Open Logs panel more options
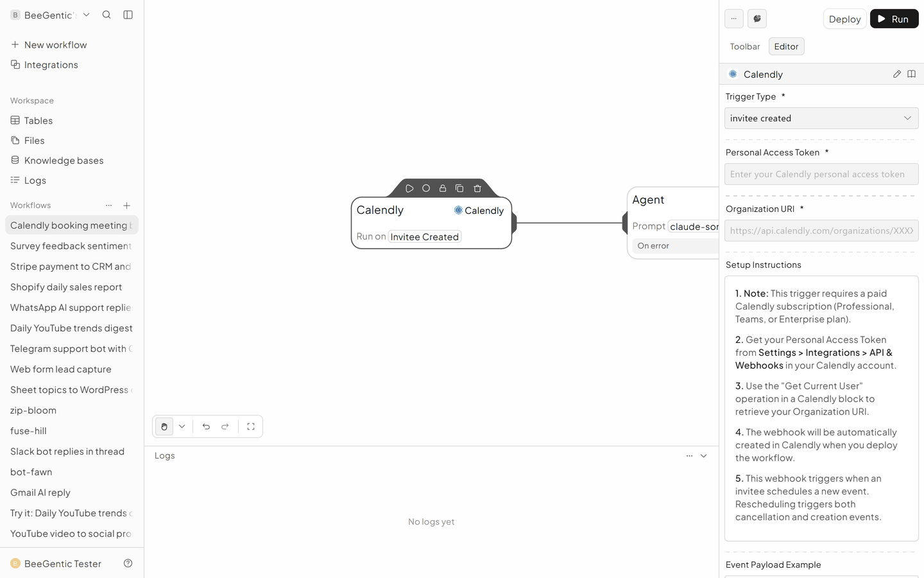Screen dimensions: 924x578 pyautogui.click(x=689, y=455)
